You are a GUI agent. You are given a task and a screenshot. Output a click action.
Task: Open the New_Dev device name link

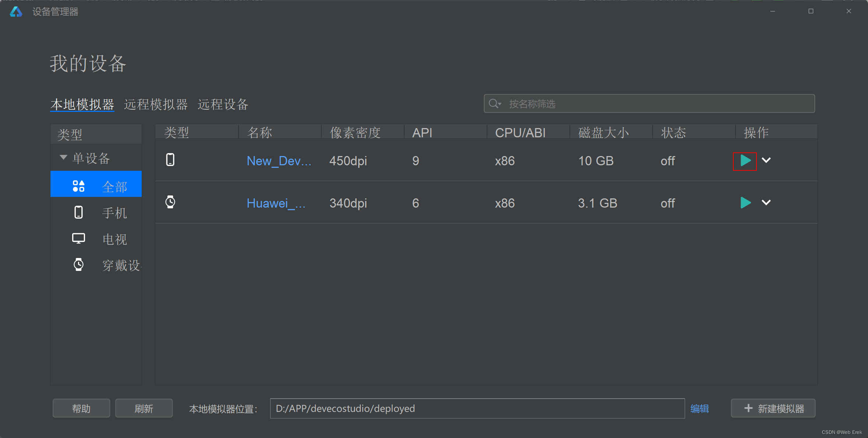279,161
